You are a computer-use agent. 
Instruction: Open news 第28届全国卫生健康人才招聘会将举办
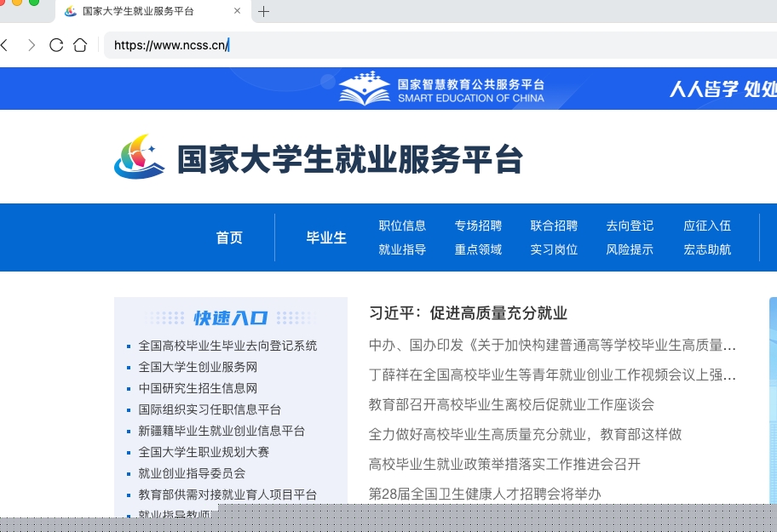485,494
